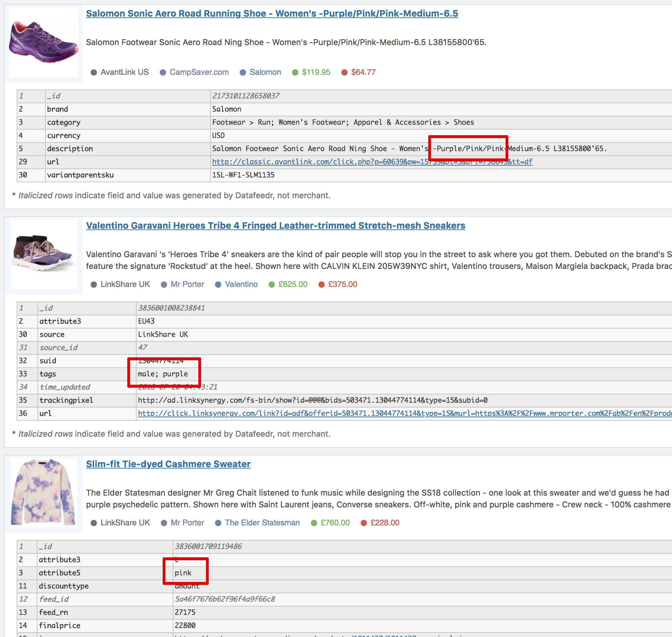Click the Valentino brand label
The width and height of the screenshot is (672, 637).
[x=241, y=284]
